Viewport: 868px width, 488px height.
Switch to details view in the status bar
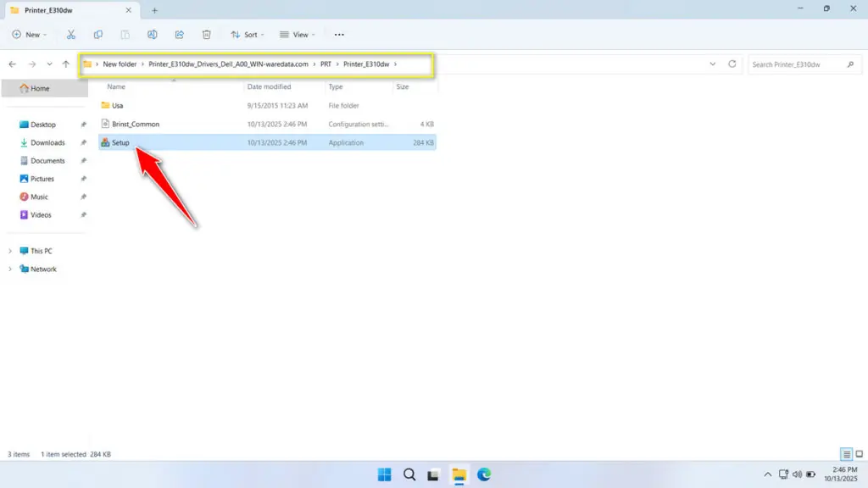pyautogui.click(x=845, y=452)
